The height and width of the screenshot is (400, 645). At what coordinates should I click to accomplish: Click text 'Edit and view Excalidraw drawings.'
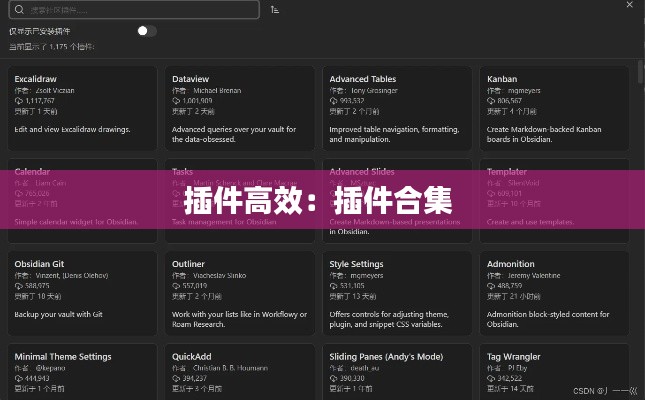[72, 129]
